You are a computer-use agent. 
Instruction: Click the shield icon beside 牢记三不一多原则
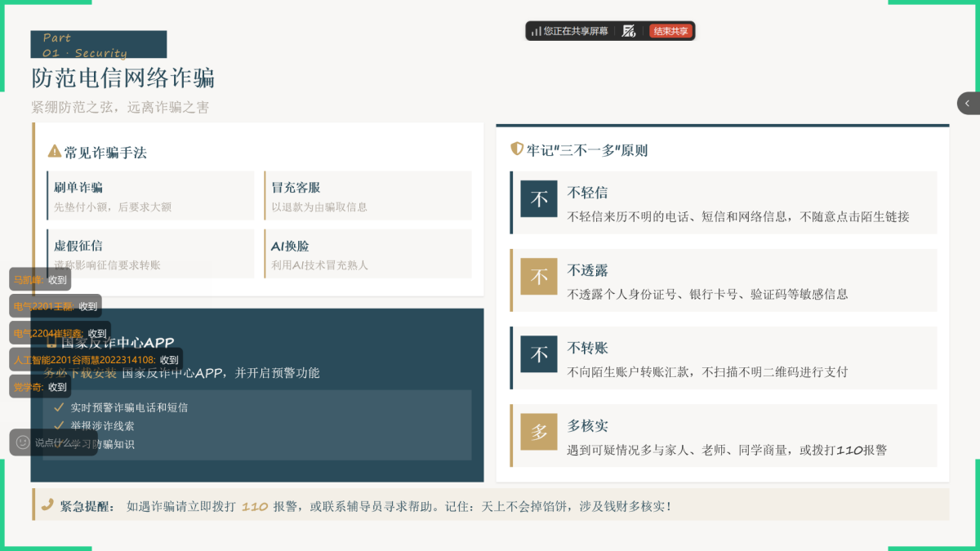click(516, 149)
